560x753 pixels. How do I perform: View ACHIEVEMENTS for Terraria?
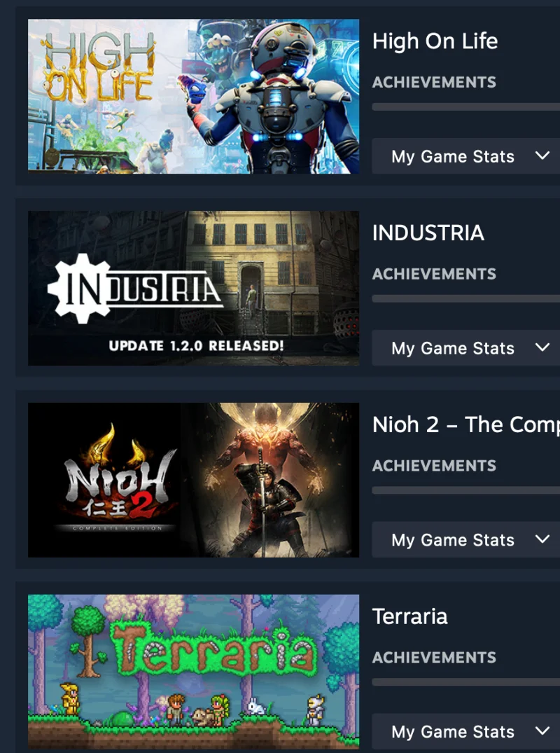434,657
